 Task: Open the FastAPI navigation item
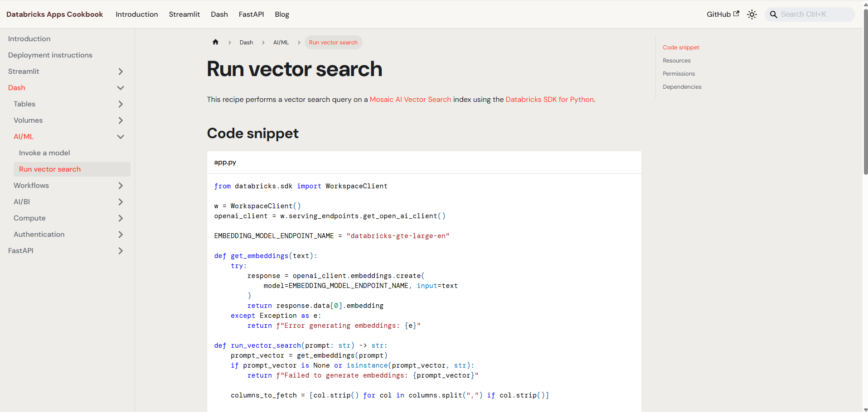tap(251, 14)
